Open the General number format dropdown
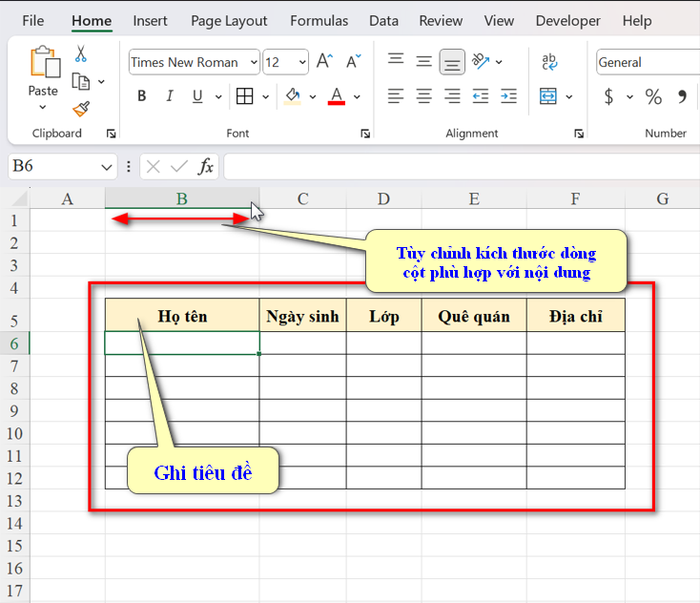Viewport: 700px width, 603px height. [649, 62]
